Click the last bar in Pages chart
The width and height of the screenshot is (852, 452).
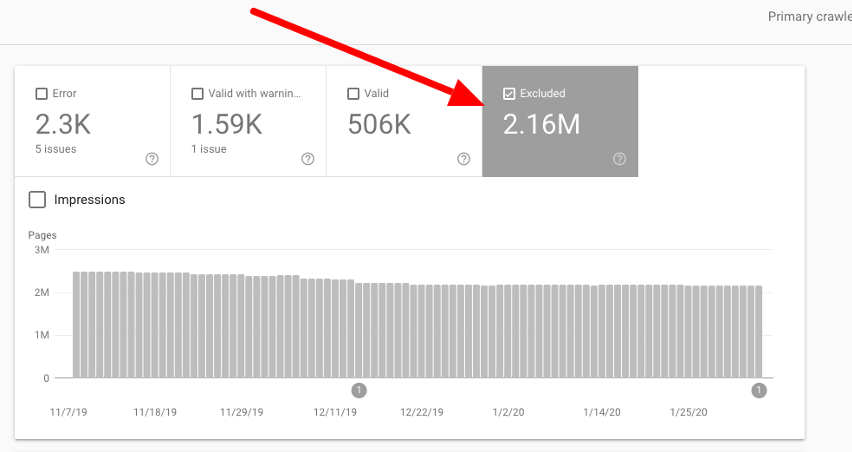759,331
